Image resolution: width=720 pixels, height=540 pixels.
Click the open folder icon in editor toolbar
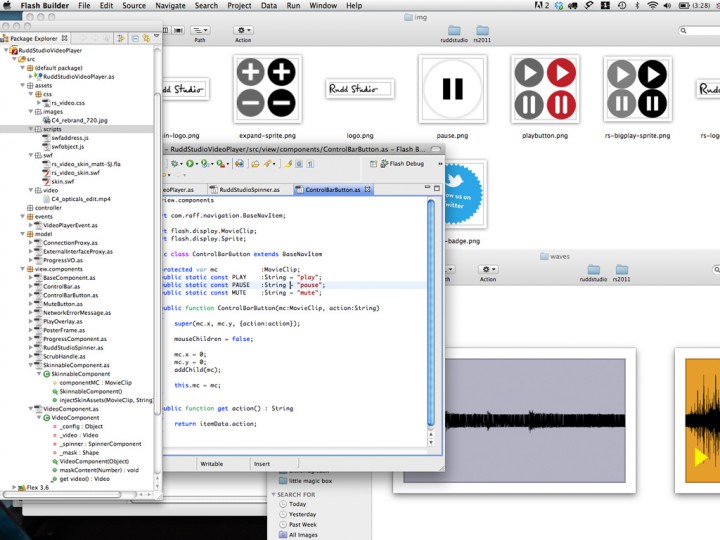(255, 163)
